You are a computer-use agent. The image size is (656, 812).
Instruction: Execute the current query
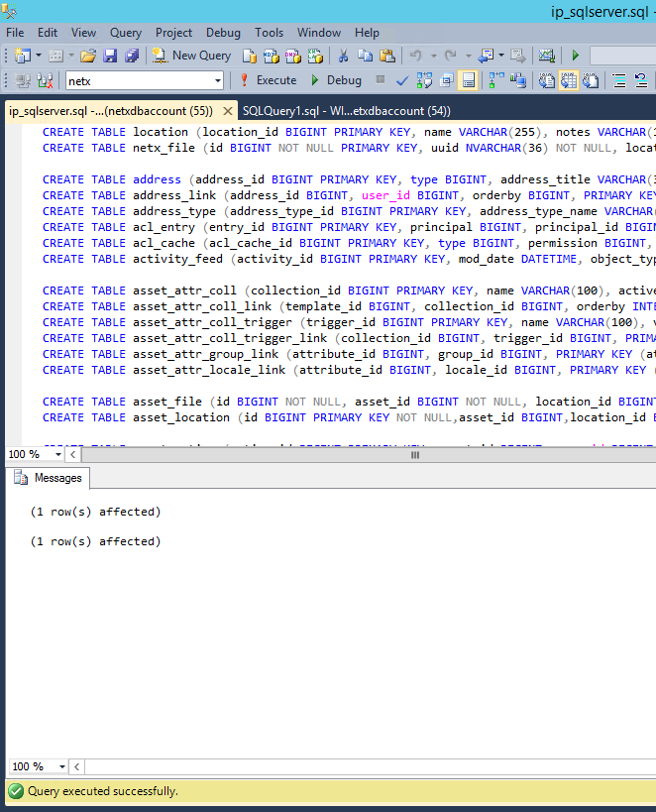(268, 80)
